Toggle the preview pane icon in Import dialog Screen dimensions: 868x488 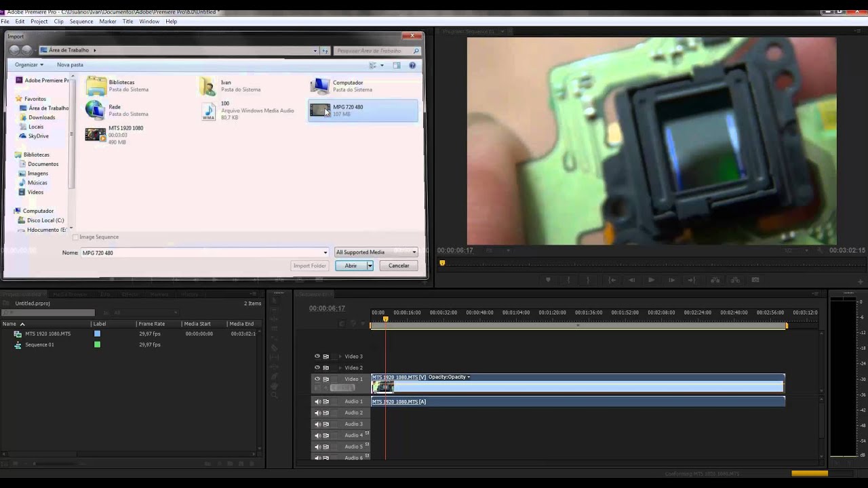[x=397, y=65]
